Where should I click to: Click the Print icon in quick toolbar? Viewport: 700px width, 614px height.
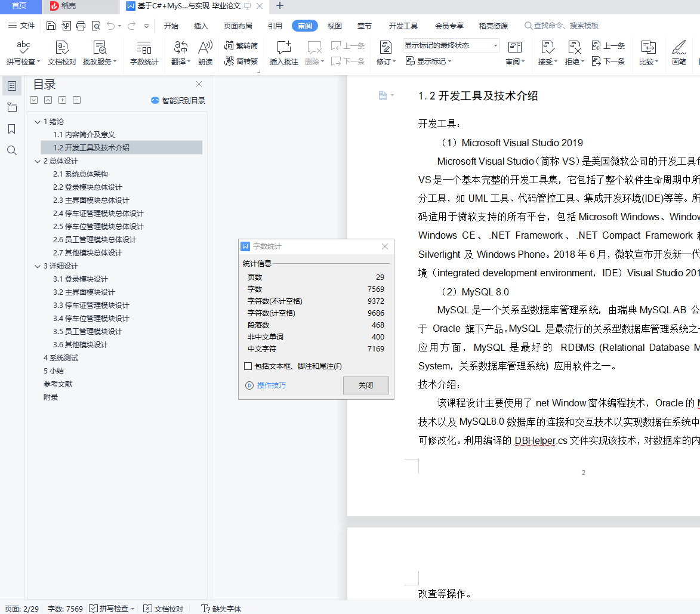(81, 26)
